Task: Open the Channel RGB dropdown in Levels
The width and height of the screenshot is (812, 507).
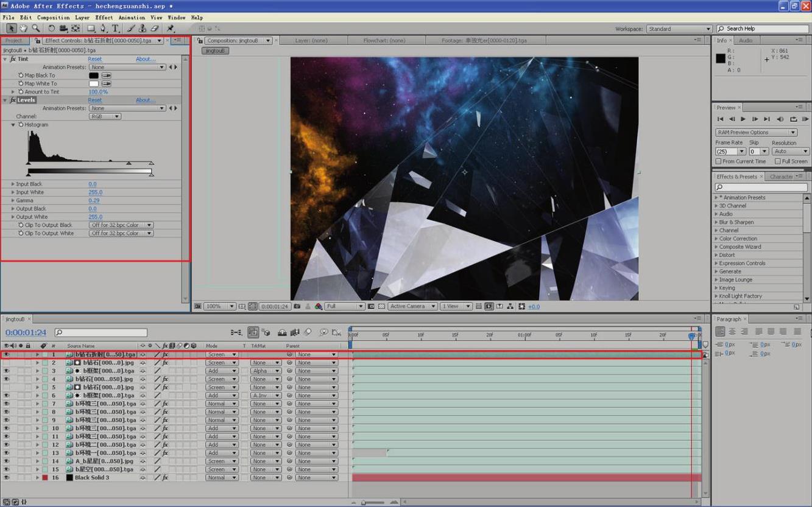Action: (105, 116)
